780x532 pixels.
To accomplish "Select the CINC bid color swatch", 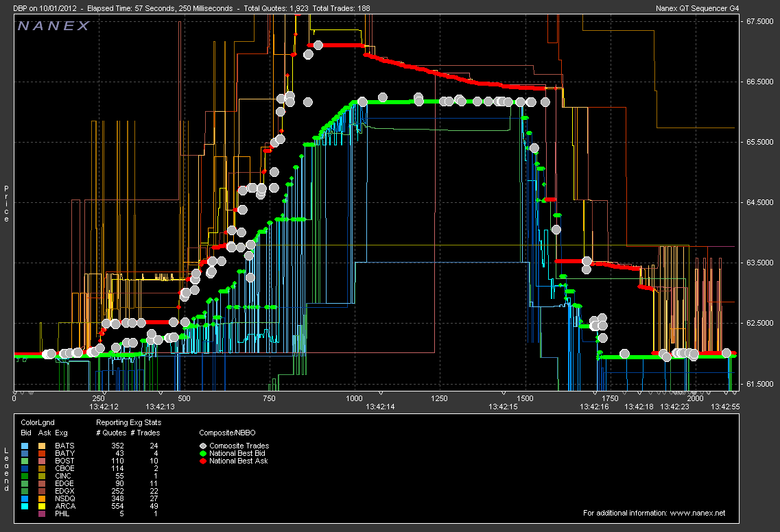I will tap(25, 476).
